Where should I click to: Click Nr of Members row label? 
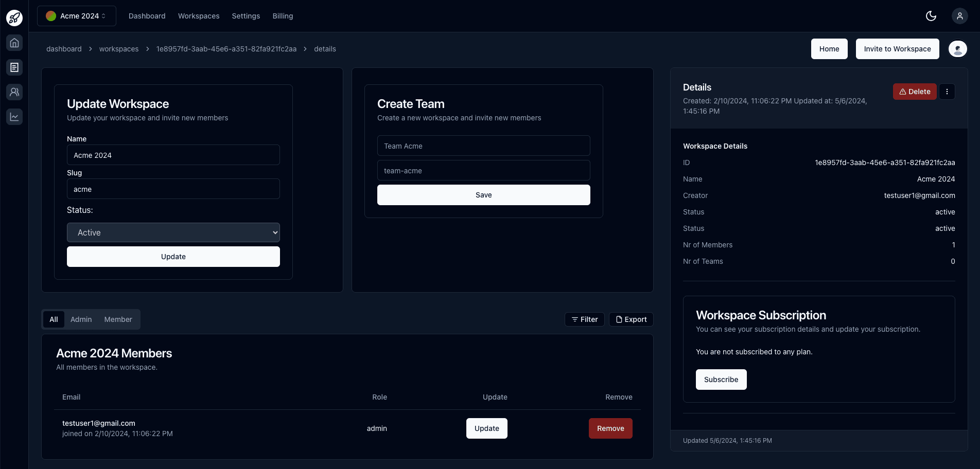tap(708, 245)
